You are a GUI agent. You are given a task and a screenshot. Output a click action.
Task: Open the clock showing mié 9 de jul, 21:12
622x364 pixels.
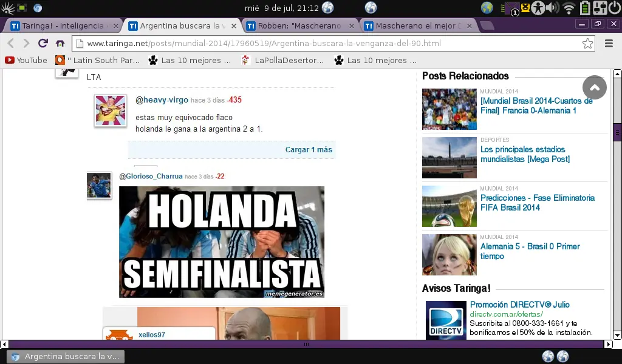282,8
